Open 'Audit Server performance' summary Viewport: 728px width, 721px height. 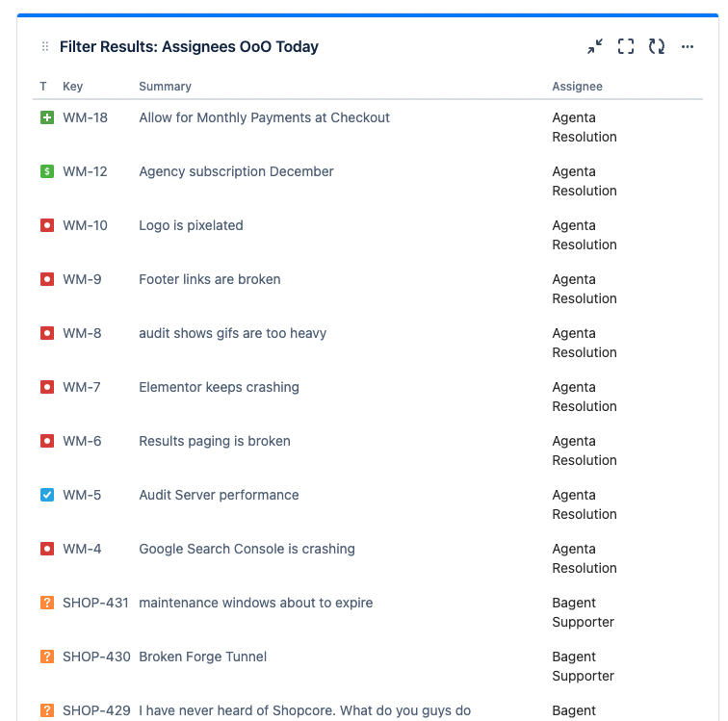tap(219, 495)
